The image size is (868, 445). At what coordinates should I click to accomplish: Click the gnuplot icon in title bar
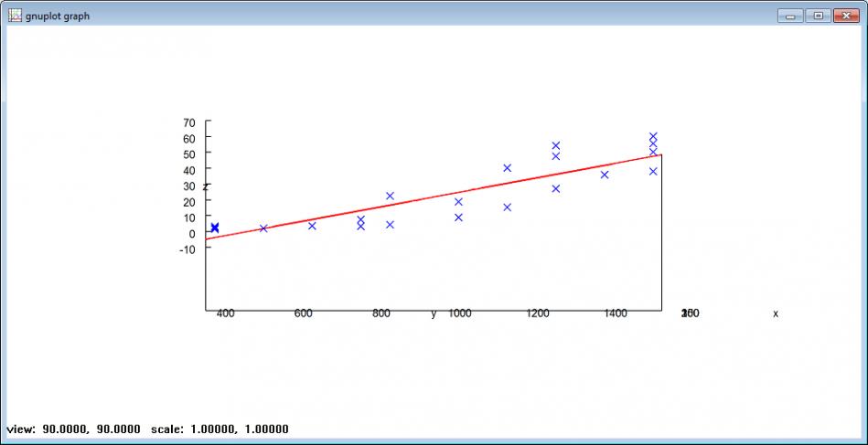(x=15, y=16)
